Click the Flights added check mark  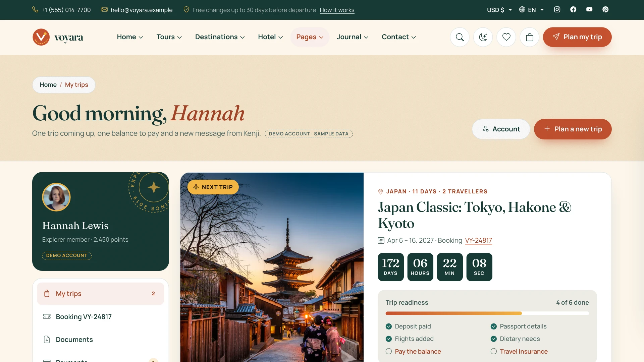point(389,339)
